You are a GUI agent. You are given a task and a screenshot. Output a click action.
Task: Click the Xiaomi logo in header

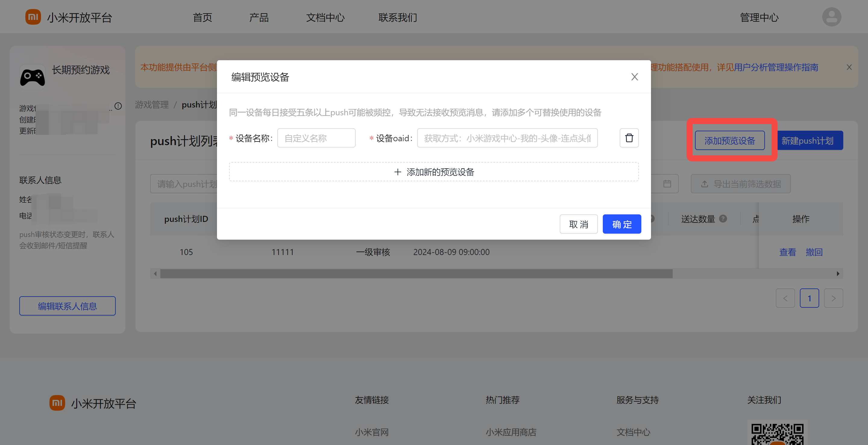pos(33,17)
